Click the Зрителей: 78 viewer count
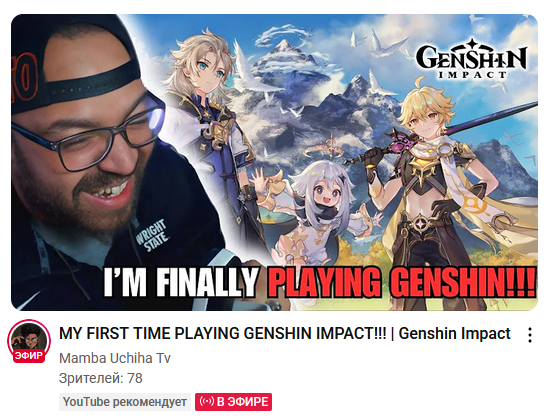The width and height of the screenshot is (550, 420). 101,378
